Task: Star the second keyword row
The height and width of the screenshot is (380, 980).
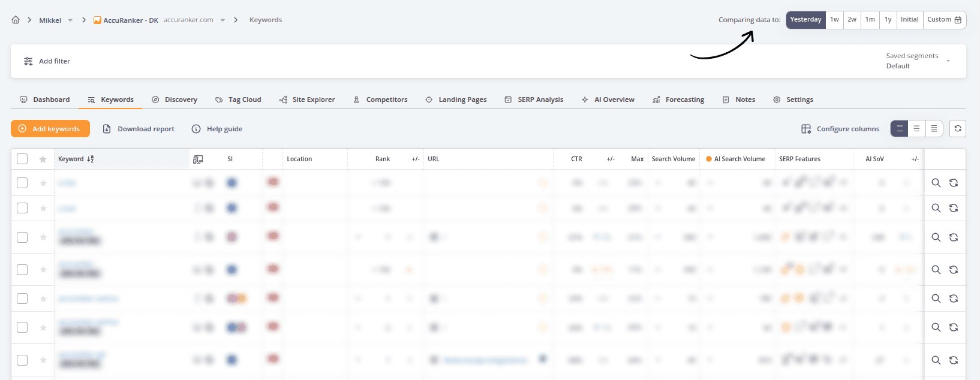Action: (43, 209)
